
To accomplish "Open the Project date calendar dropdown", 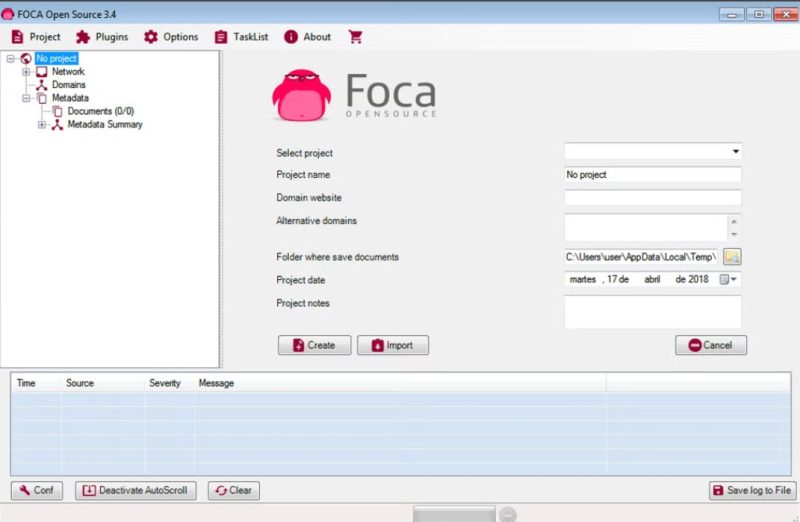I will [x=735, y=280].
